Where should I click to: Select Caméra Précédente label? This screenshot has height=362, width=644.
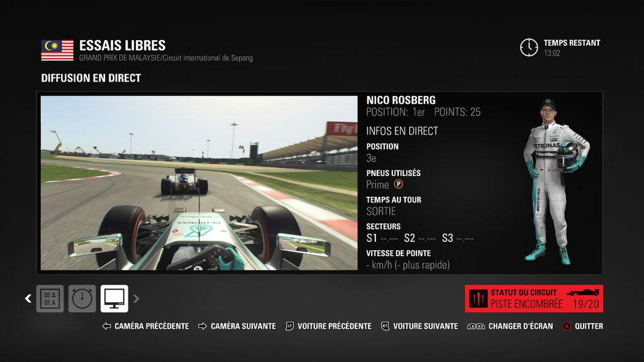click(x=152, y=326)
